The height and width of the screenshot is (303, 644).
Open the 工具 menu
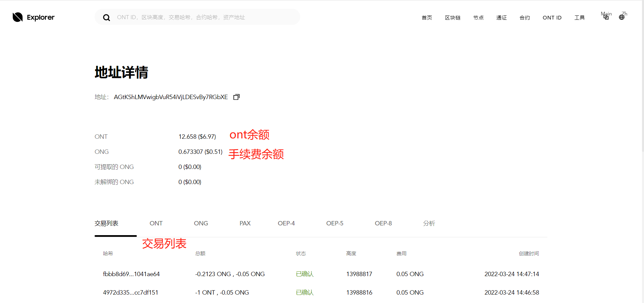[x=580, y=17]
